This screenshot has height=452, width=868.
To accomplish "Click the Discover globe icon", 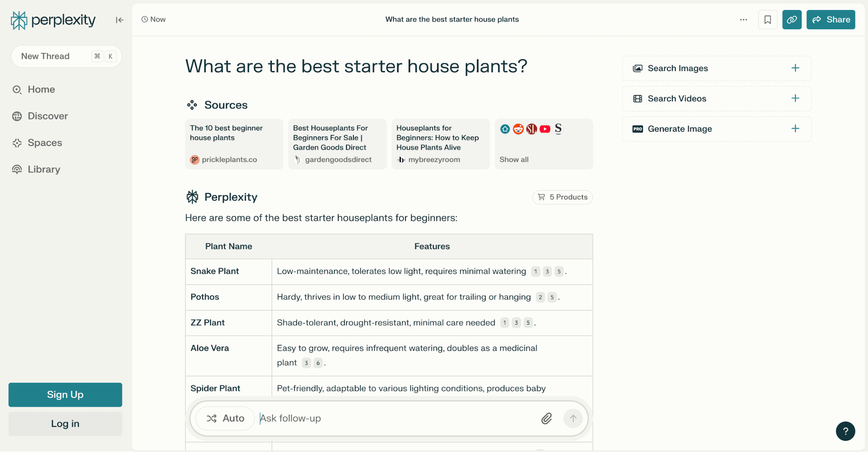I will [17, 116].
